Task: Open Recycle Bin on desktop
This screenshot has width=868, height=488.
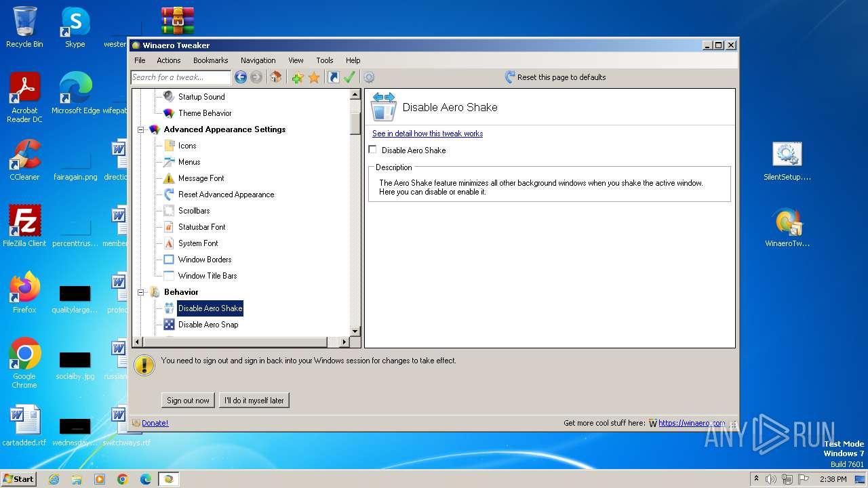Action: click(x=24, y=27)
